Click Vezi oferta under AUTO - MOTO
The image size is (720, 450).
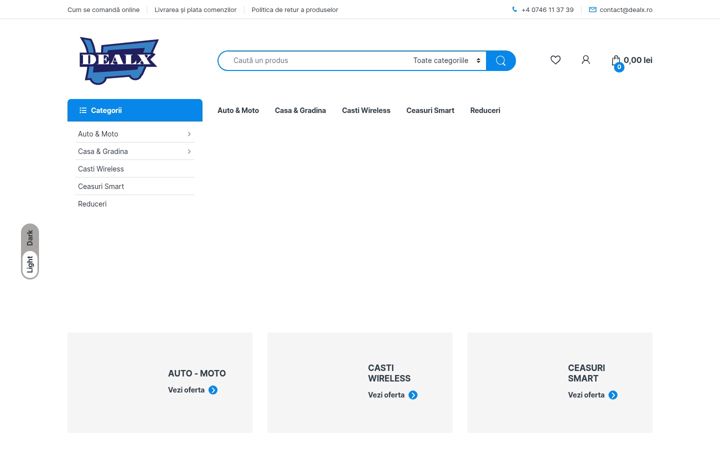pos(186,390)
